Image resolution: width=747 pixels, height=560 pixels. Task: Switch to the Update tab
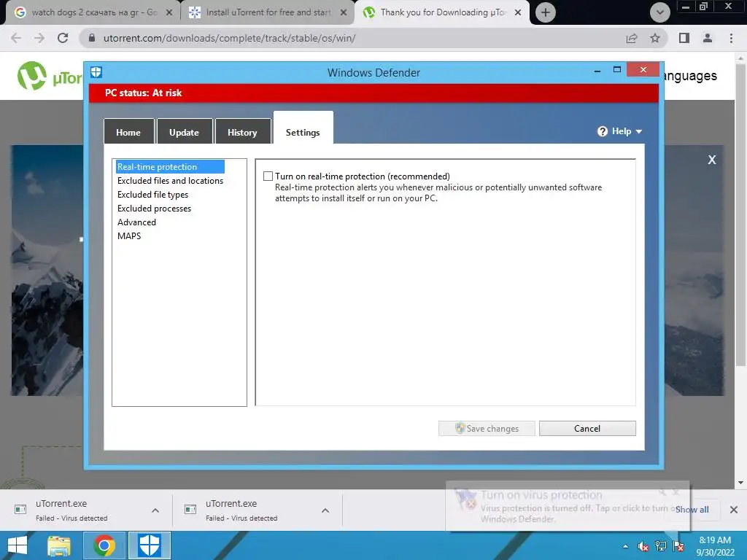point(184,132)
